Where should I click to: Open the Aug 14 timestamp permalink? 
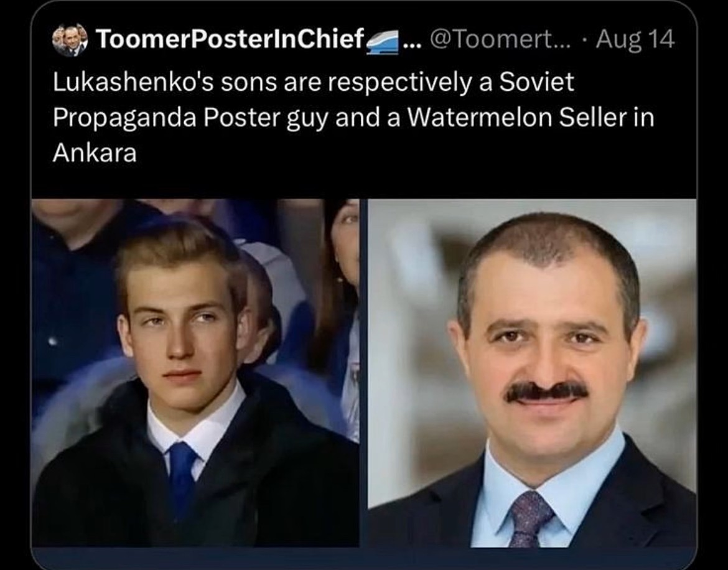[x=635, y=39]
